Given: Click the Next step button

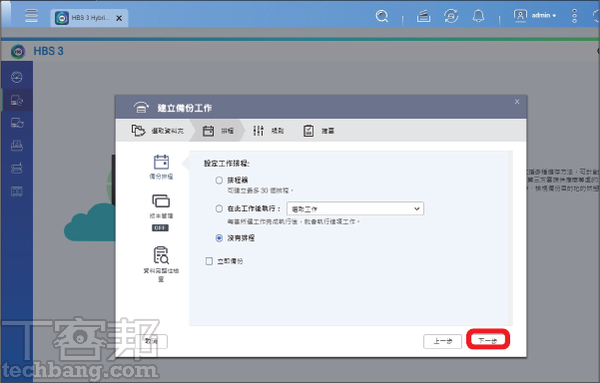Looking at the screenshot, I should tap(488, 340).
